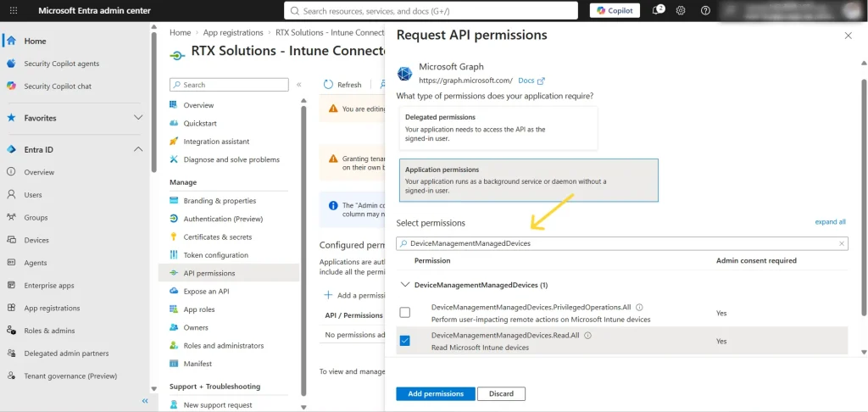Expand the Favorites section
This screenshot has width=868, height=412.
pos(138,118)
